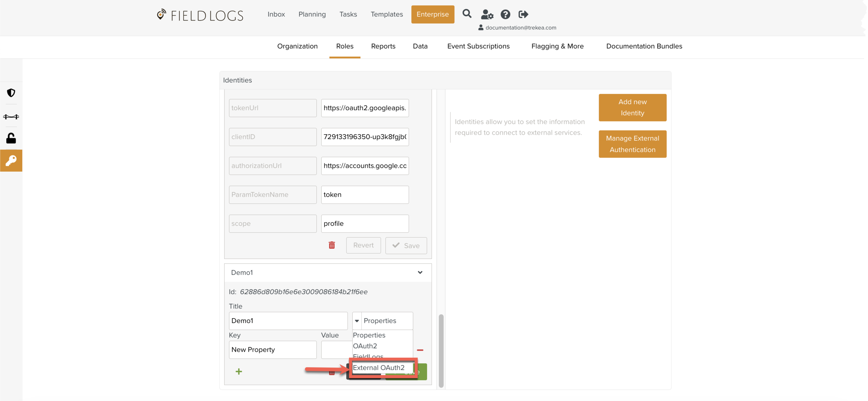Select the key icon in the sidebar
868x401 pixels.
11,161
